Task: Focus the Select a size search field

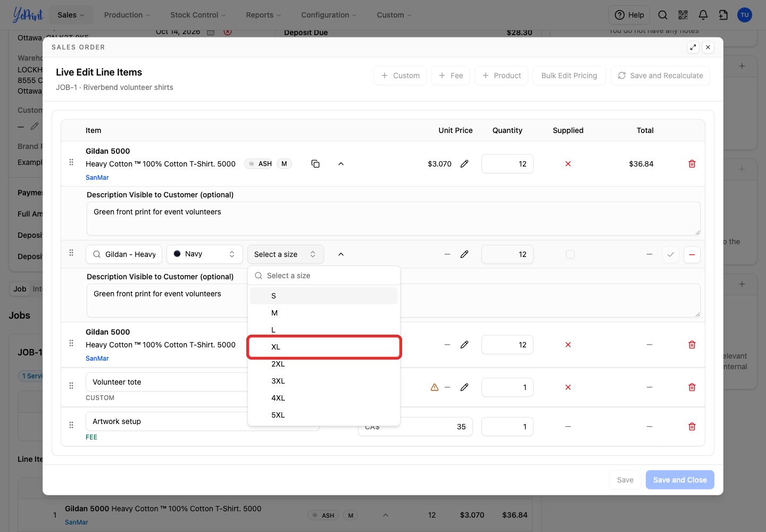Action: pos(324,276)
